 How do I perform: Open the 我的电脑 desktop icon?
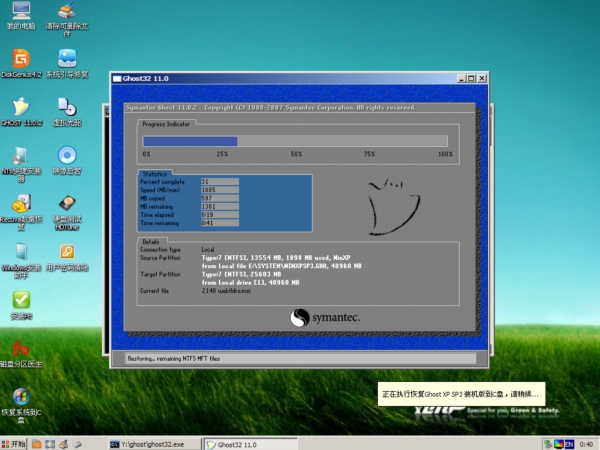point(21,16)
